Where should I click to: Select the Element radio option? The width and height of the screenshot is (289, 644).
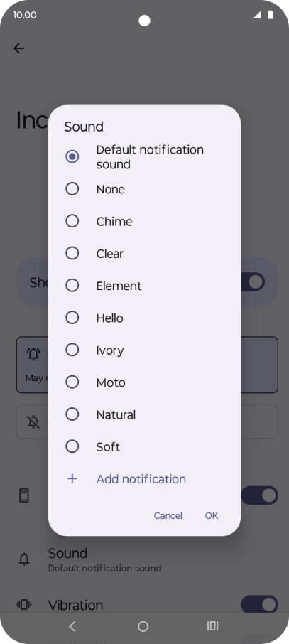click(x=72, y=286)
